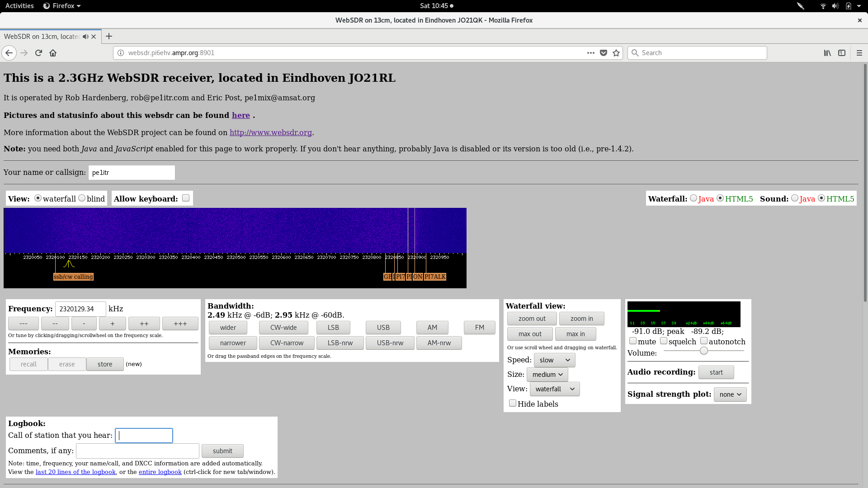Choose HTML5 for Sound
868x488 pixels.
[821, 198]
